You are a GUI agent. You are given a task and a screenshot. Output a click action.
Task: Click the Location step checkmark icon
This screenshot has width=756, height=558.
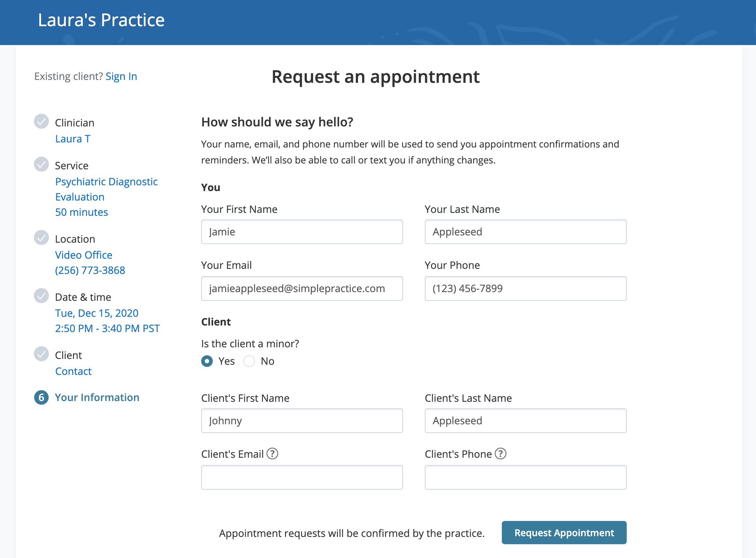41,238
